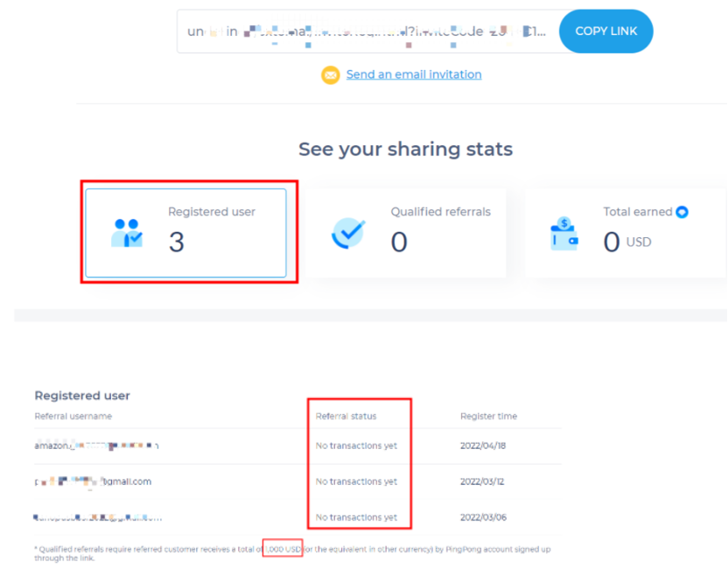The image size is (728, 576).
Task: Select the Total earned stats card label
Action: (637, 212)
